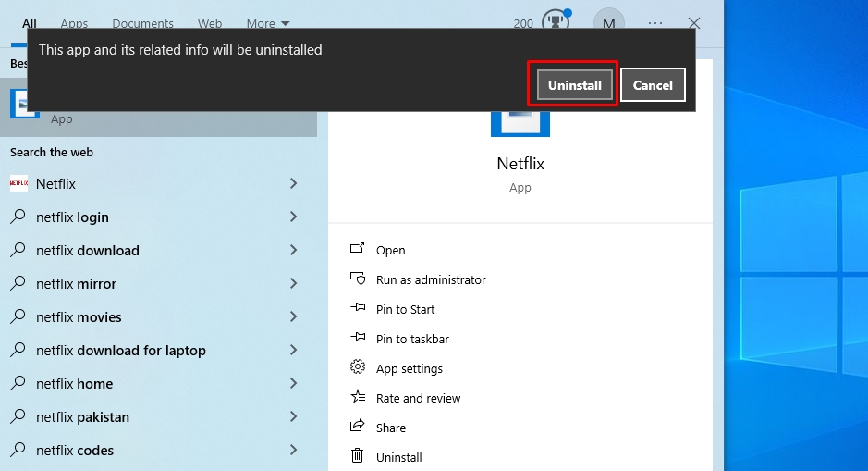This screenshot has width=868, height=471.
Task: Click the Run as administrator shield icon
Action: pos(358,279)
